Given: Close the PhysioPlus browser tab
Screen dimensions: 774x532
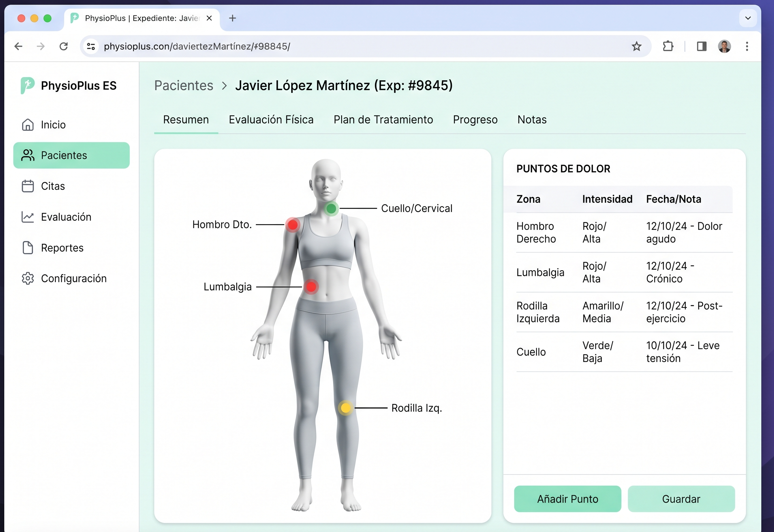Looking at the screenshot, I should (x=209, y=18).
